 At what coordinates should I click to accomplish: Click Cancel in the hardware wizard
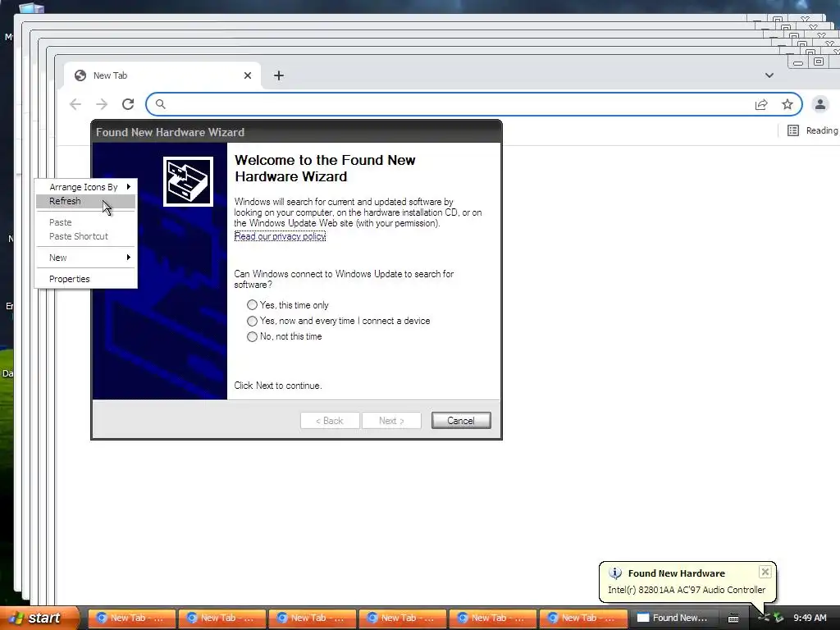(x=461, y=421)
